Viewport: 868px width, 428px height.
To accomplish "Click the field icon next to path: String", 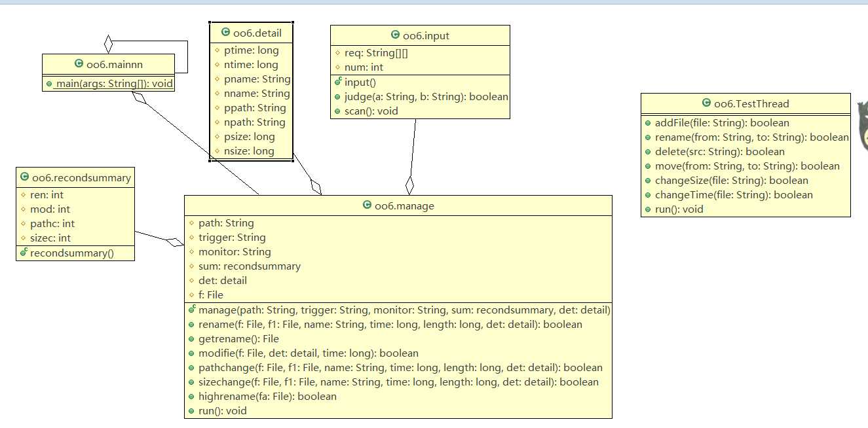I will [192, 223].
